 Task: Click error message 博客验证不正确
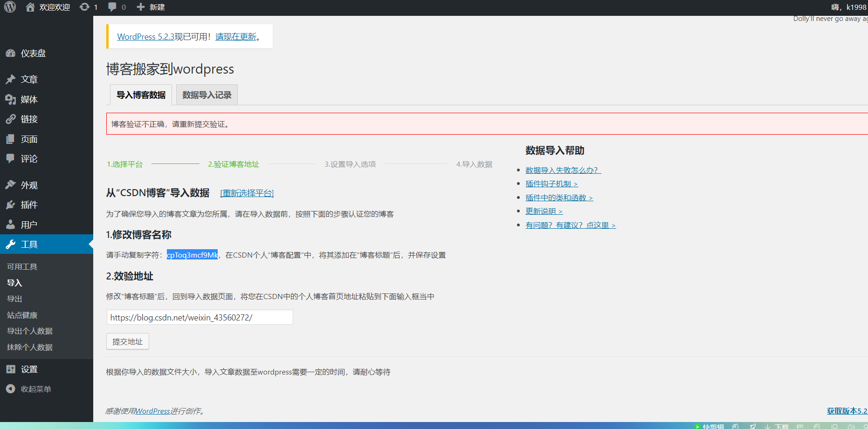click(171, 124)
